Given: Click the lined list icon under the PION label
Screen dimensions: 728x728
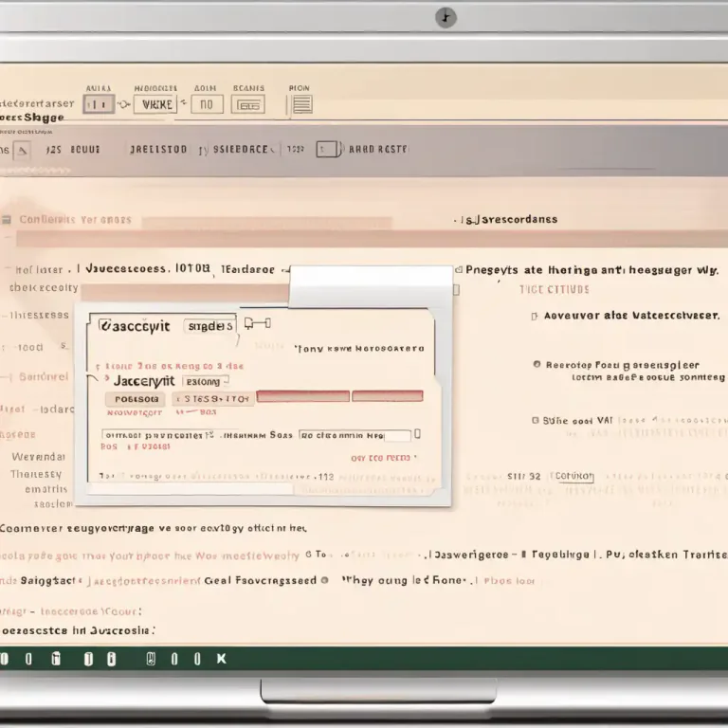Looking at the screenshot, I should tap(302, 104).
